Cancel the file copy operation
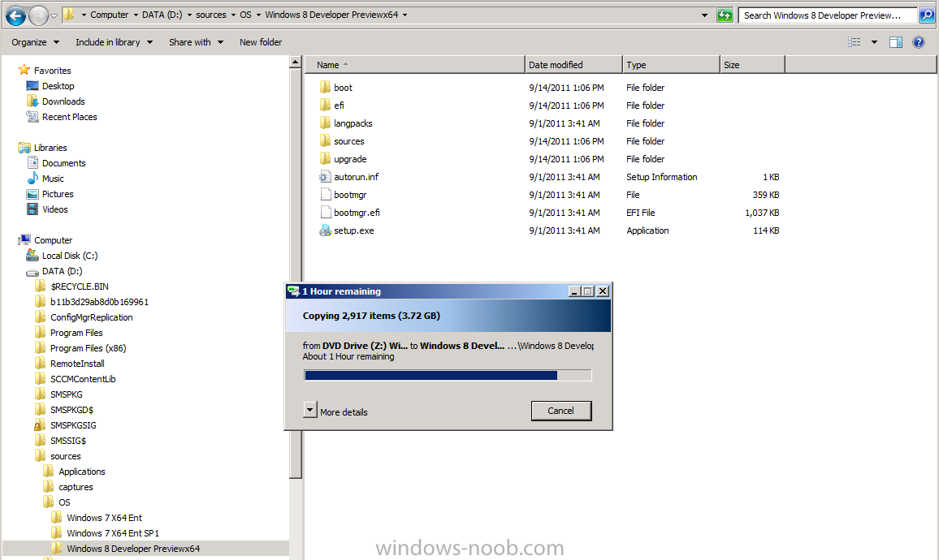This screenshot has width=939, height=560. (561, 411)
